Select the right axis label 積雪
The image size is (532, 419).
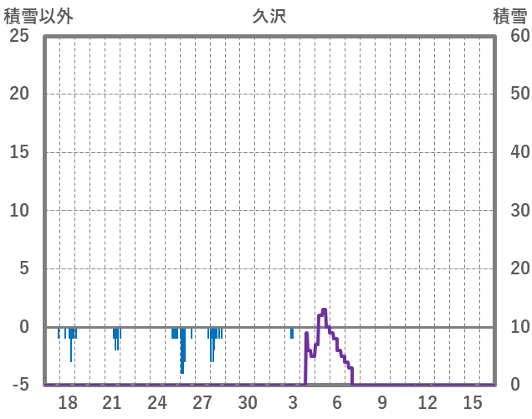click(509, 16)
